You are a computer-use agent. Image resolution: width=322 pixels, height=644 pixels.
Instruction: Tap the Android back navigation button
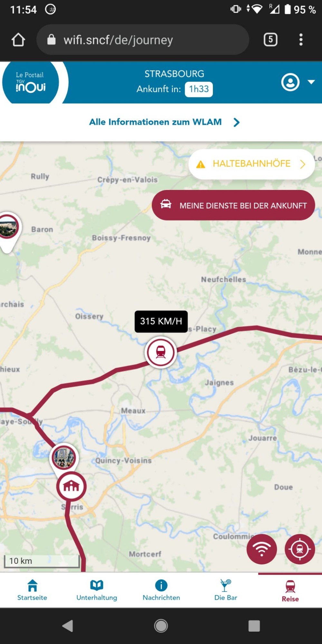click(x=68, y=626)
